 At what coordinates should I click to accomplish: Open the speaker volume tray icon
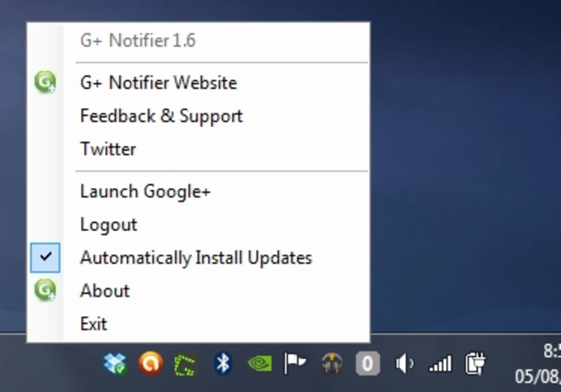(405, 364)
